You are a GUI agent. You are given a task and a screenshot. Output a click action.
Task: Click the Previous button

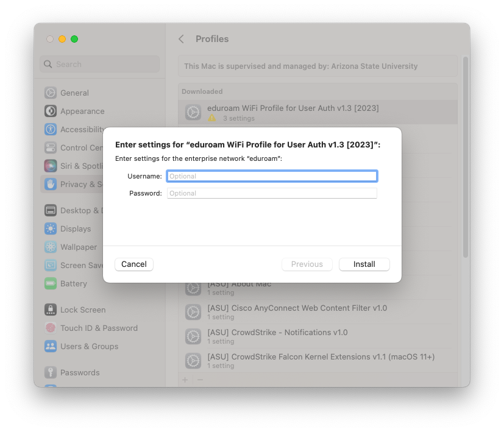click(x=307, y=264)
